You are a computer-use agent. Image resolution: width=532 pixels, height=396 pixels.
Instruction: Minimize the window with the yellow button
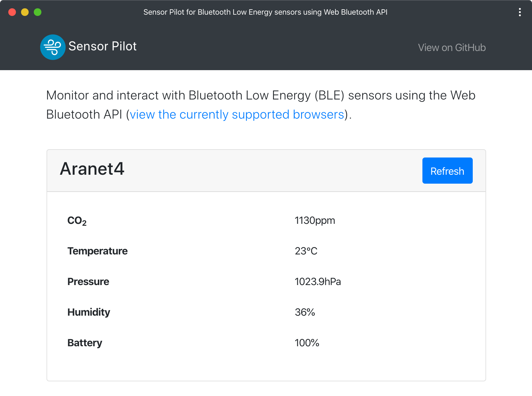(25, 12)
